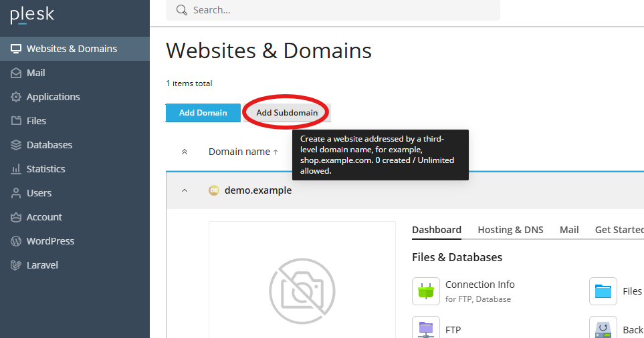Viewport: 644px width, 338px height.
Task: Click the Plesk logo
Action: tap(32, 15)
